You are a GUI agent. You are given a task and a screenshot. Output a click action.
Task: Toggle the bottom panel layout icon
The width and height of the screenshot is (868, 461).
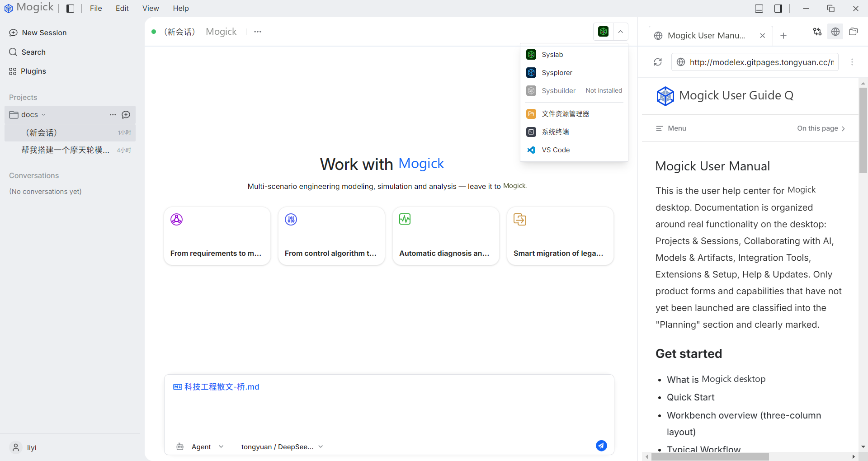[x=759, y=9]
